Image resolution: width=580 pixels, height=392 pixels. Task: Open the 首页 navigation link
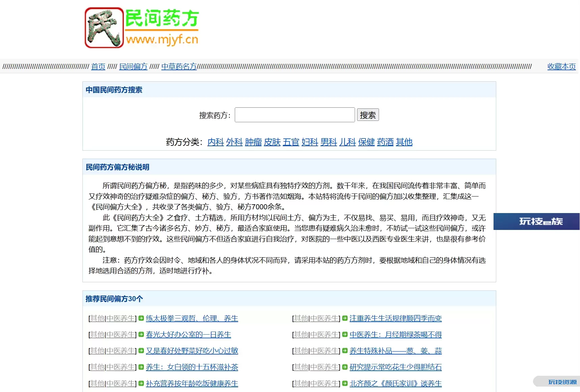98,67
